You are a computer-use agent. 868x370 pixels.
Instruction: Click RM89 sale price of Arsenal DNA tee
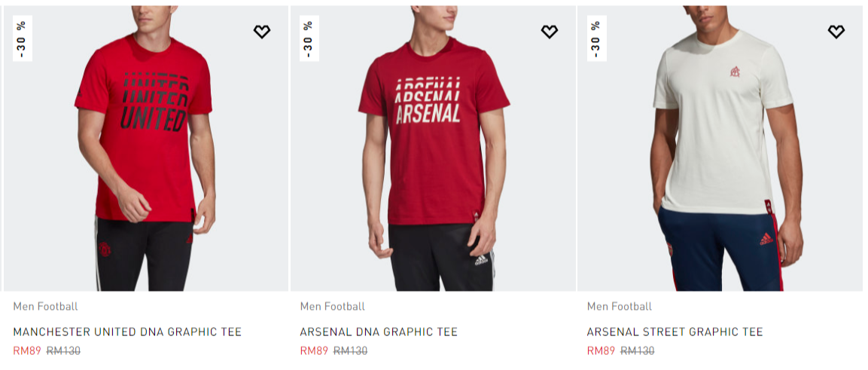click(314, 350)
